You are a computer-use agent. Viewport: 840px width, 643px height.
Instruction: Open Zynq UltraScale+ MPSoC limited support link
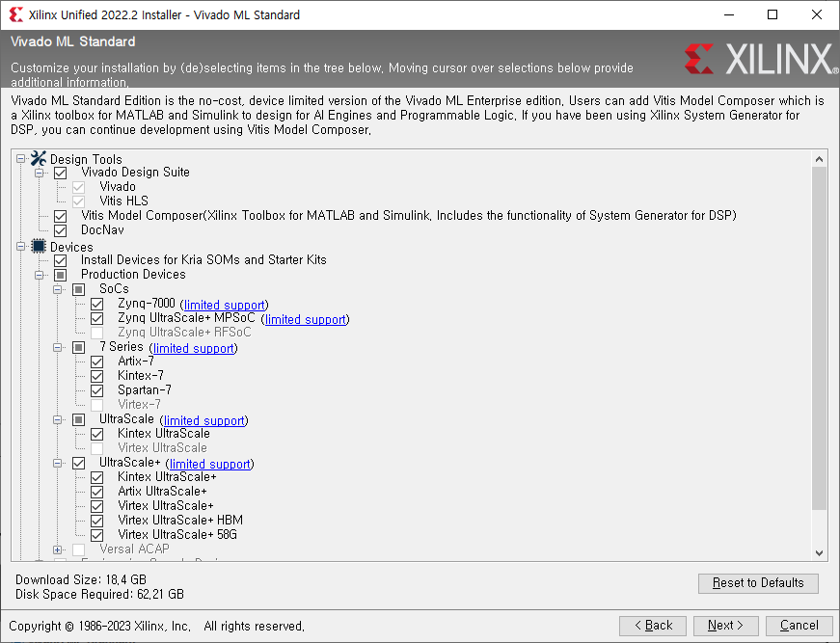(306, 319)
